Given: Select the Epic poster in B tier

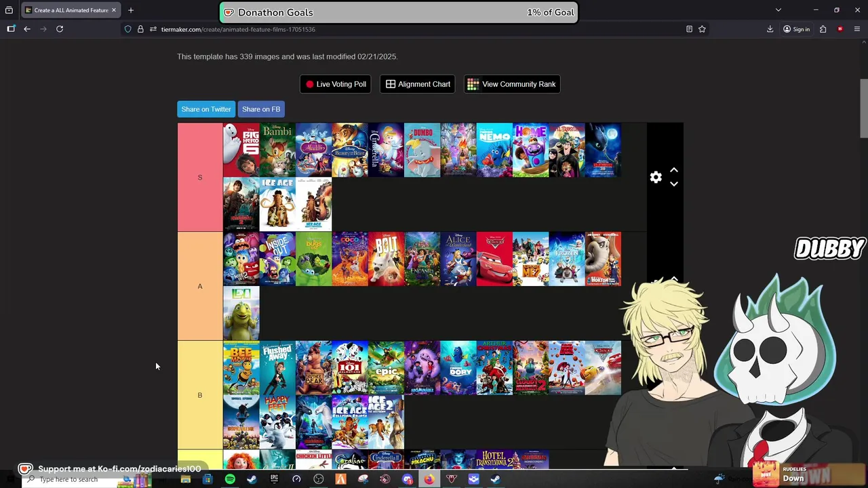Looking at the screenshot, I should click(386, 368).
